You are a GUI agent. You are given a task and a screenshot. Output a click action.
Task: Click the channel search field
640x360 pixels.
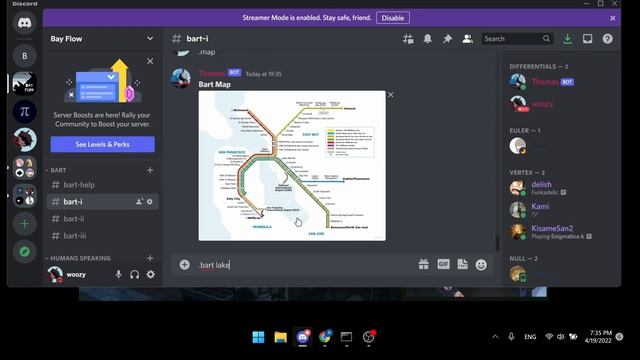(x=517, y=39)
